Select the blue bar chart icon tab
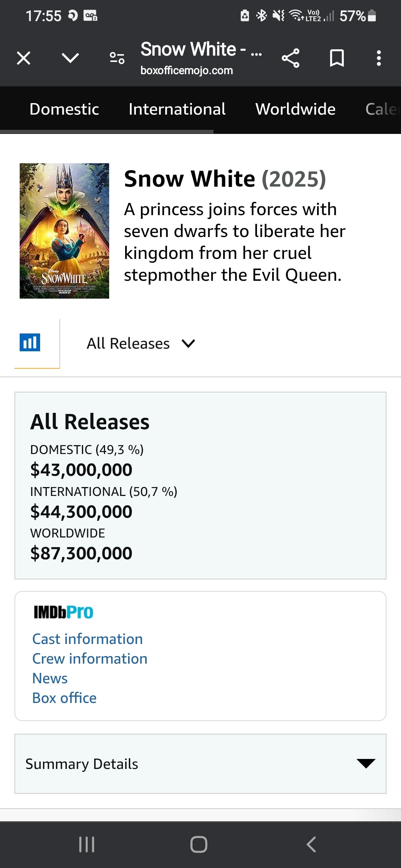 pos(30,342)
